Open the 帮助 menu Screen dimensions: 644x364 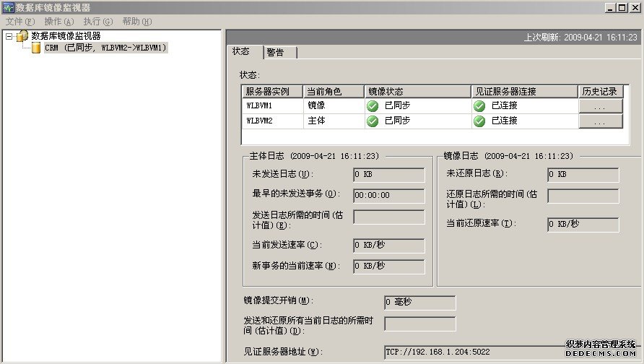click(x=136, y=22)
